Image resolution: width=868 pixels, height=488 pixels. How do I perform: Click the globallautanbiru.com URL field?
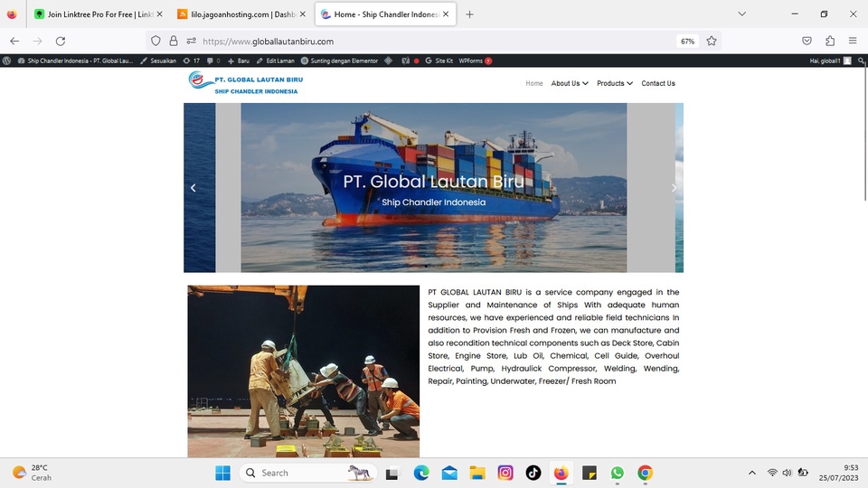pos(435,41)
